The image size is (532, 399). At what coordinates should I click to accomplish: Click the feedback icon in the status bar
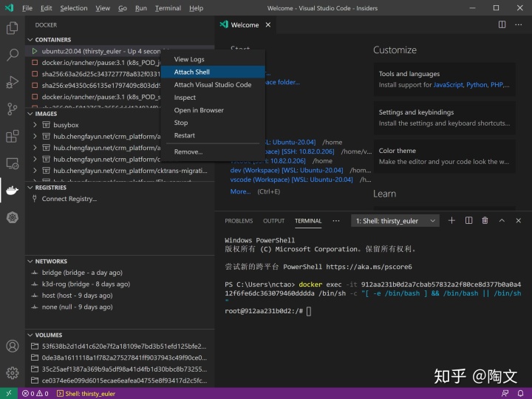[x=505, y=393]
